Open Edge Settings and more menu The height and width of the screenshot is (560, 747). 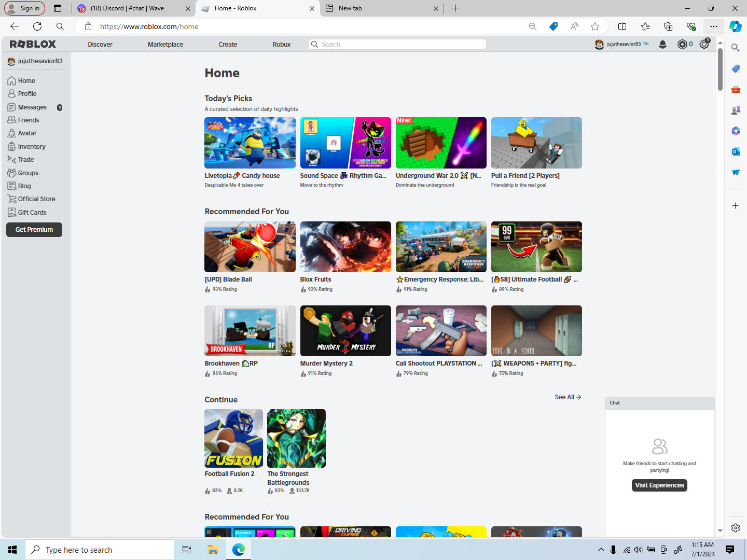click(x=714, y=26)
